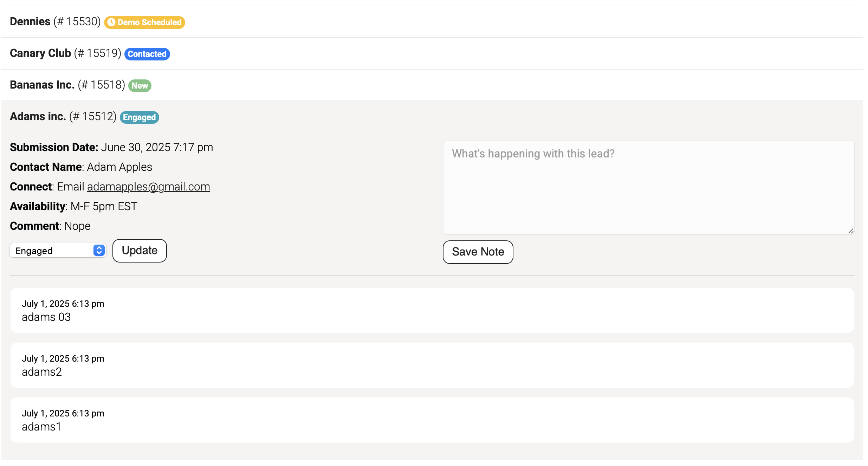Open the Engaged status dropdown arrows

[99, 250]
